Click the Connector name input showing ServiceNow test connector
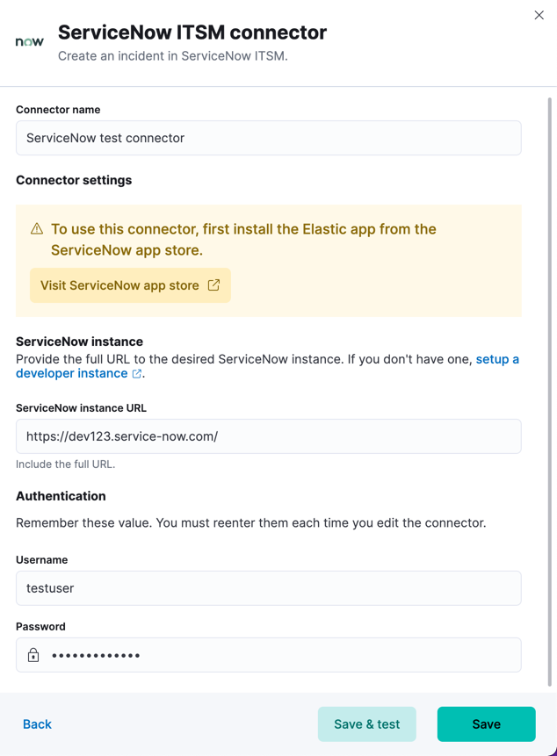The height and width of the screenshot is (756, 557). click(268, 138)
